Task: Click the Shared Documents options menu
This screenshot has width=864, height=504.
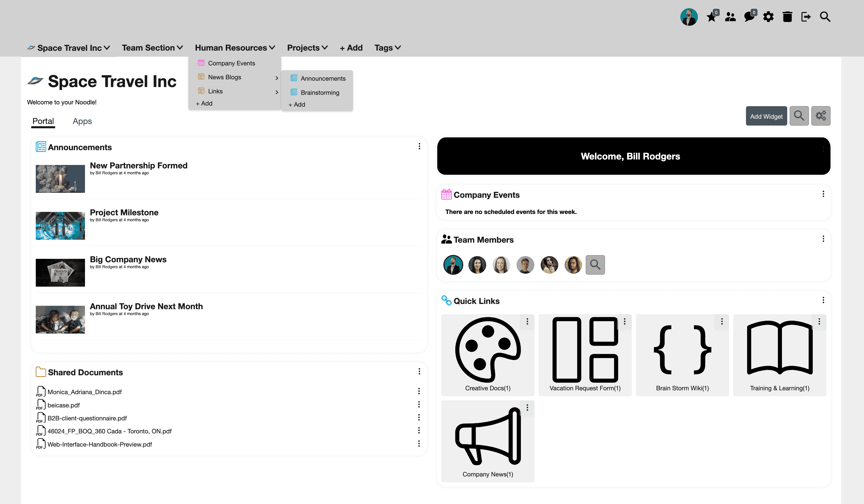Action: pos(420,371)
